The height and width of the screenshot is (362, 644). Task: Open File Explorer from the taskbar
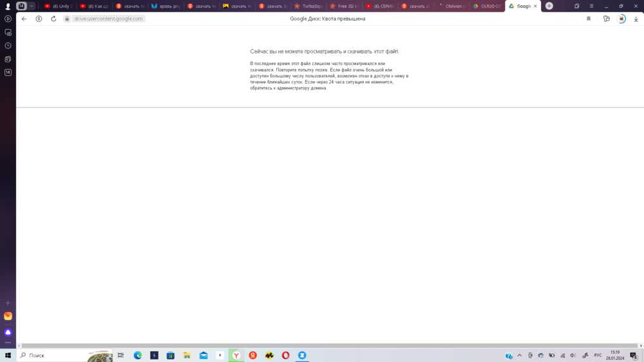(187, 355)
